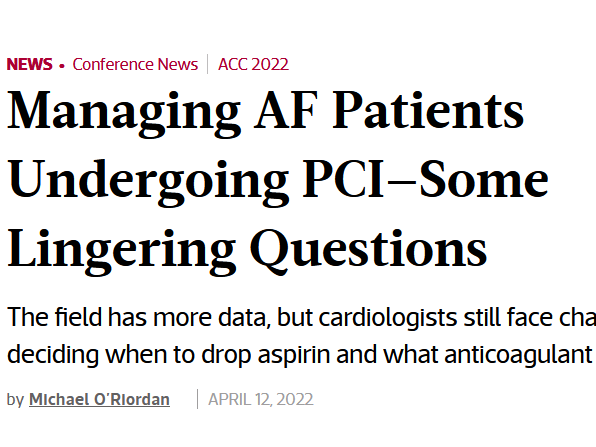Open the ACC 2022 conference tag
The height and width of the screenshot is (447, 596).
coord(253,64)
